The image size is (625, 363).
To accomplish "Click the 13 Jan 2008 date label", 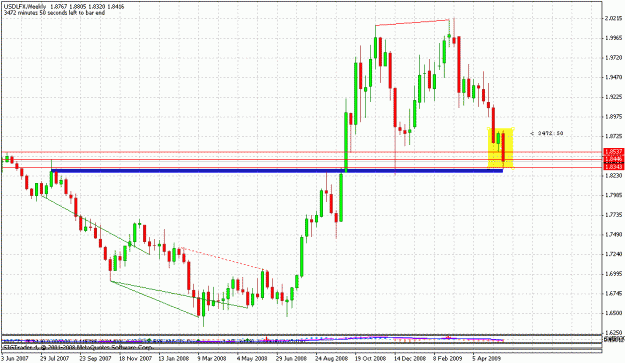I will pos(174,358).
